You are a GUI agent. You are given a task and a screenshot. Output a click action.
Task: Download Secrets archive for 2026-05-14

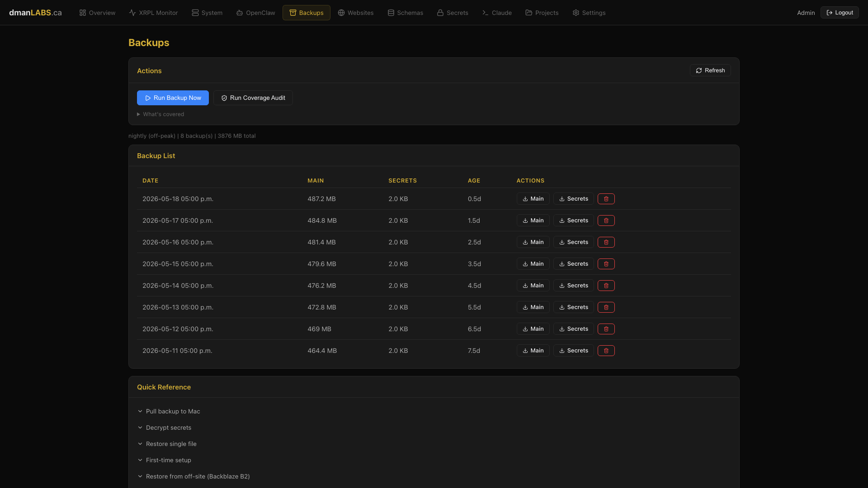(x=573, y=286)
